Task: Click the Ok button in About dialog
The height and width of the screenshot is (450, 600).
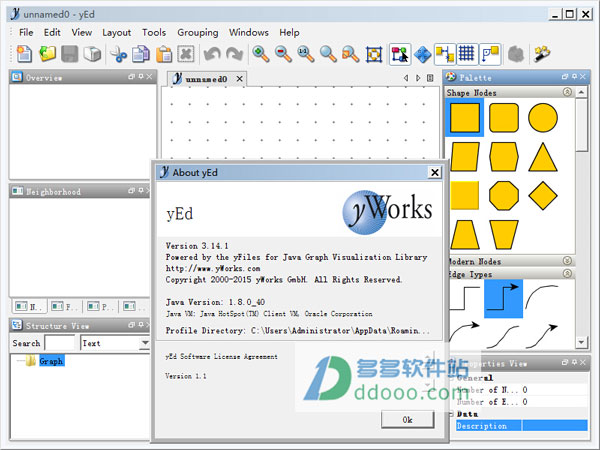Action: tap(408, 420)
